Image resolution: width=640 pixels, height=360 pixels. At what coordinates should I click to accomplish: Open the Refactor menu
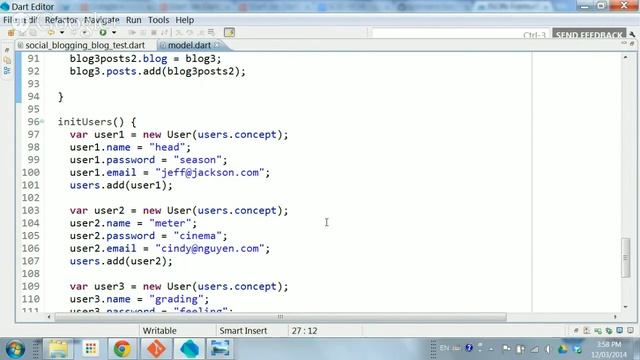click(x=61, y=20)
